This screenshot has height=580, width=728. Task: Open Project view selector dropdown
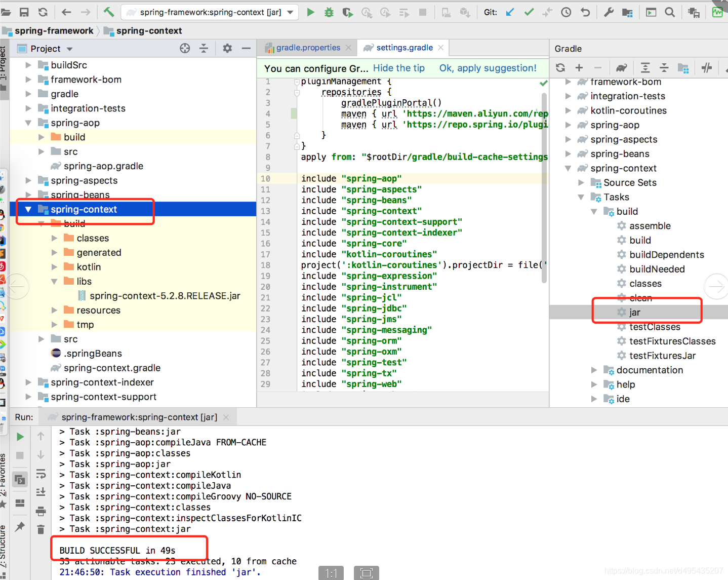(x=70, y=49)
